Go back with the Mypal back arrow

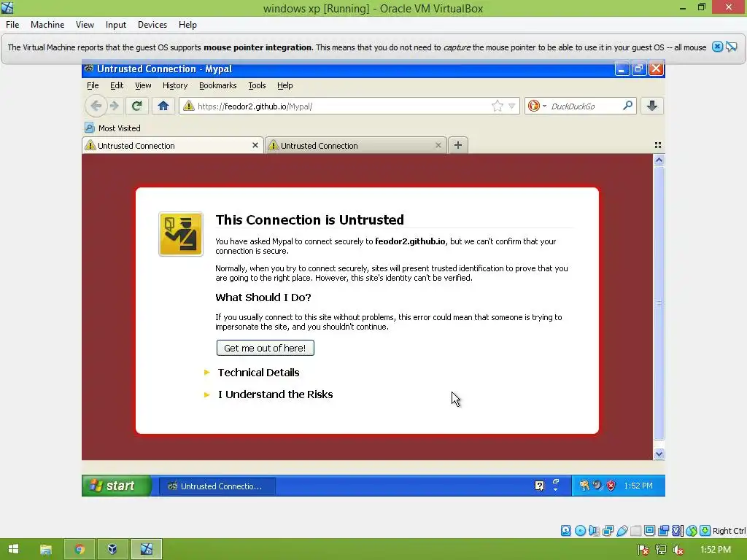(96, 106)
